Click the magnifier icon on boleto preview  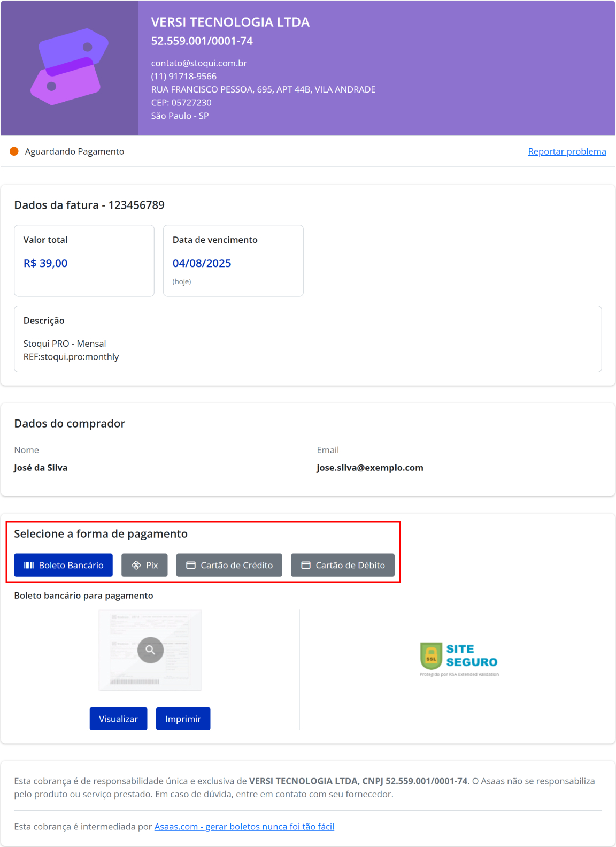tap(150, 650)
